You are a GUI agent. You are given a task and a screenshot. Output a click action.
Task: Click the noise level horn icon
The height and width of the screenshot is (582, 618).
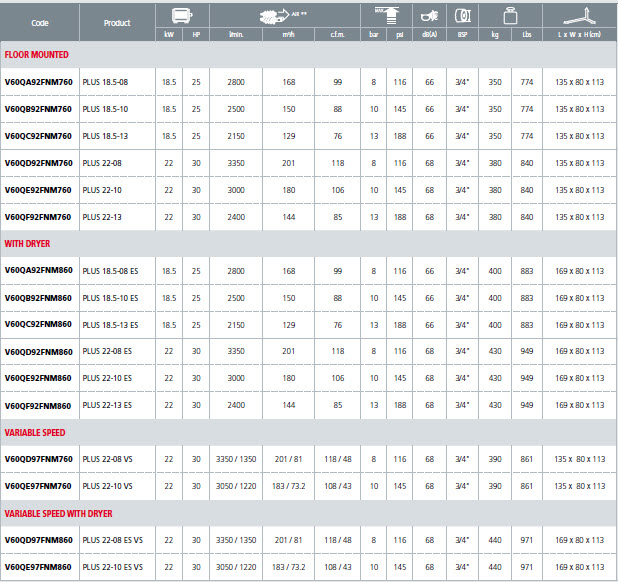[x=429, y=16]
